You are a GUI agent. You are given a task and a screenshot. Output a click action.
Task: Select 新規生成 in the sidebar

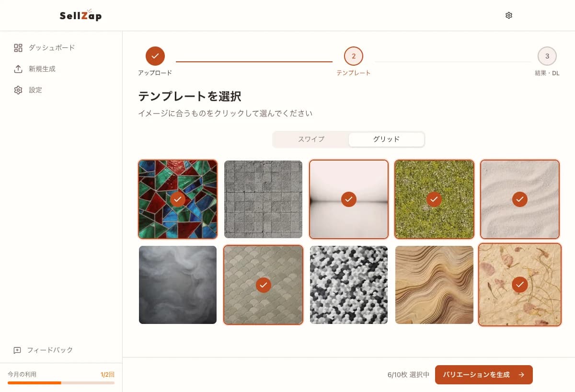point(40,69)
